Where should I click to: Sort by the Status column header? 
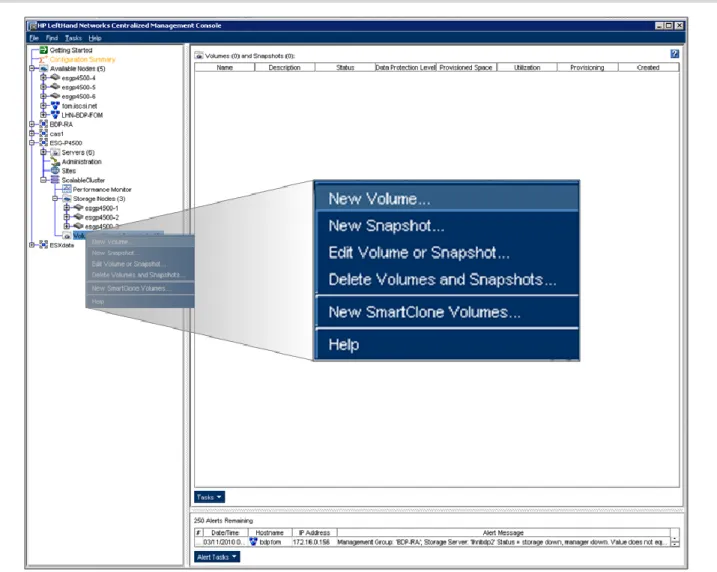(345, 67)
